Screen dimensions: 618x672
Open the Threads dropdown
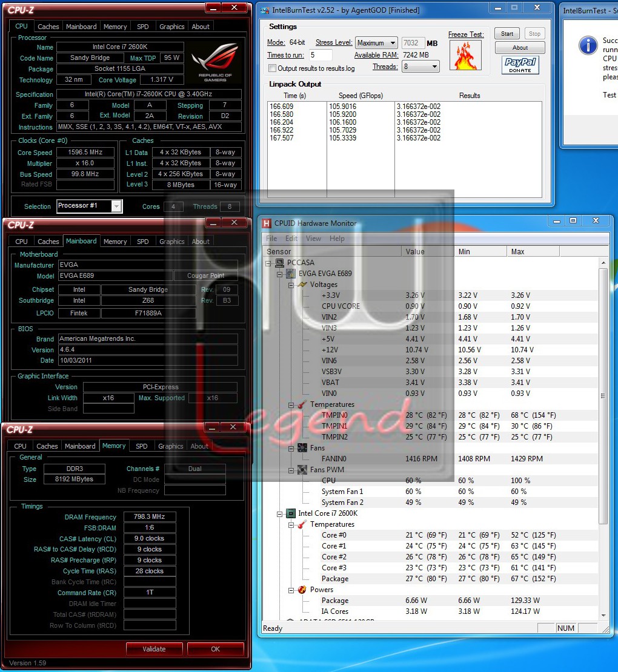click(x=420, y=67)
